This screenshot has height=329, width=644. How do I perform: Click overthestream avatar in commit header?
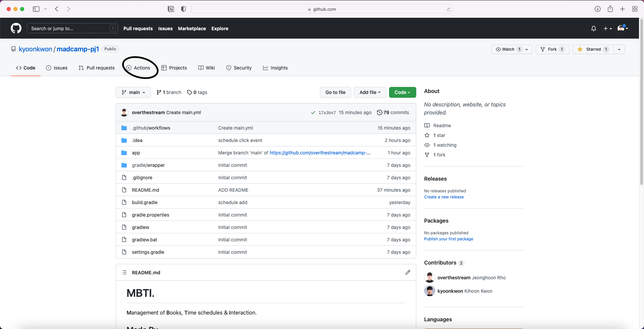[124, 112]
